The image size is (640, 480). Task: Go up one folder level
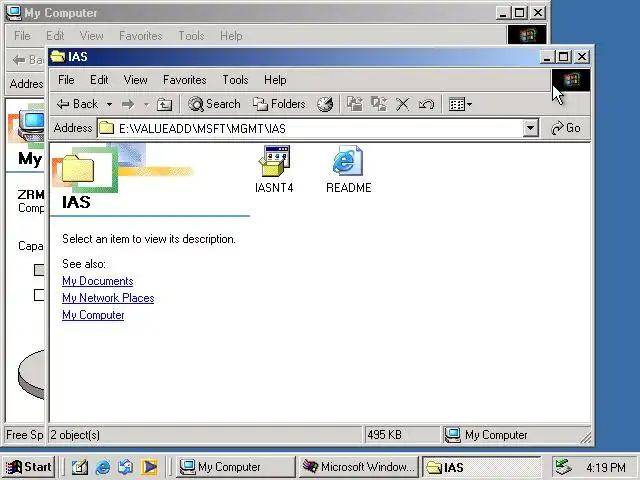point(164,104)
